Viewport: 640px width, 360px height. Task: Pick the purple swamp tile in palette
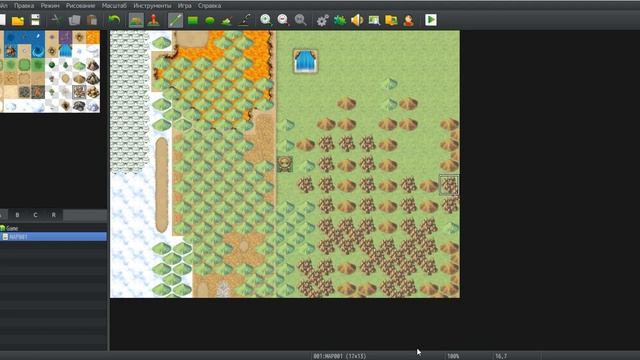[65, 37]
